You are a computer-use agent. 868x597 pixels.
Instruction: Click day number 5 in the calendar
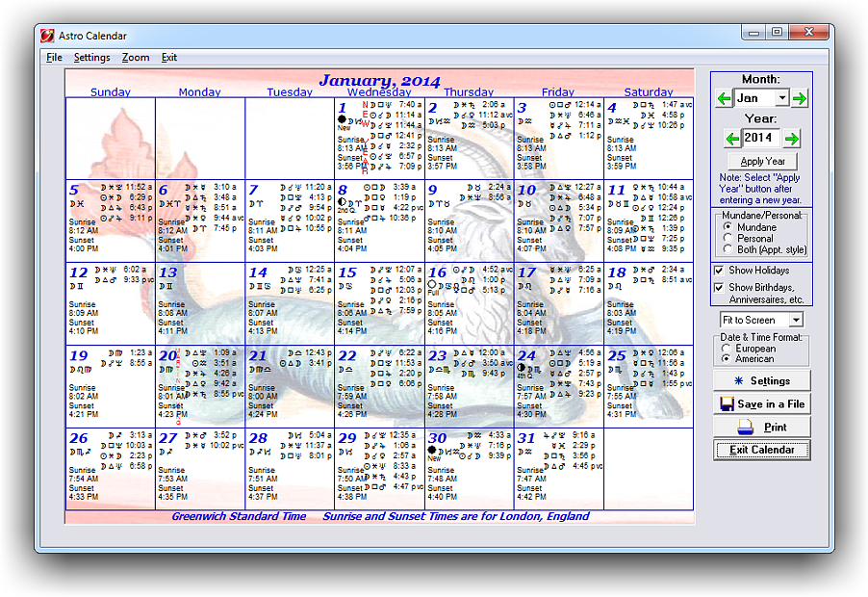pyautogui.click(x=74, y=190)
